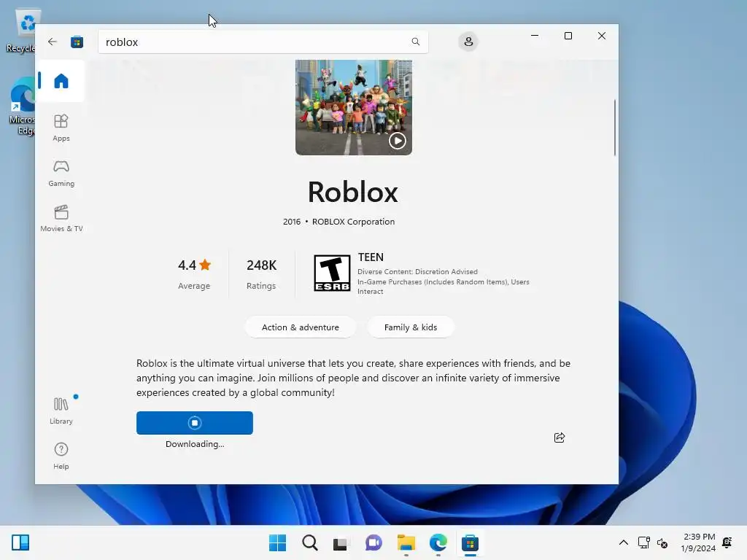The height and width of the screenshot is (560, 747).
Task: Show hidden icons in system tray
Action: click(x=623, y=542)
